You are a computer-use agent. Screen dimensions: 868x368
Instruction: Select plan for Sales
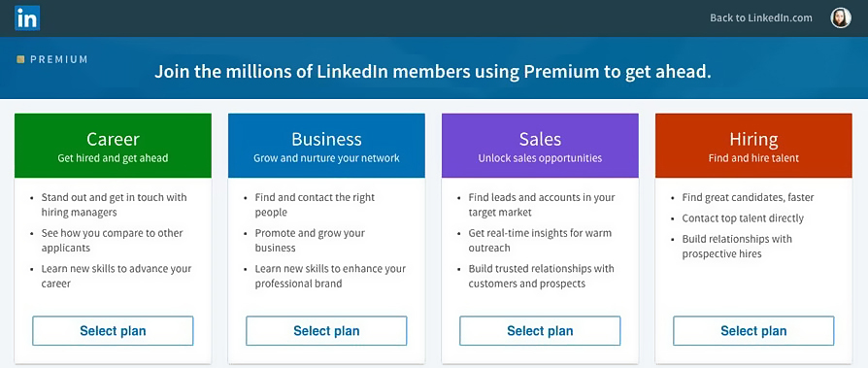click(540, 331)
